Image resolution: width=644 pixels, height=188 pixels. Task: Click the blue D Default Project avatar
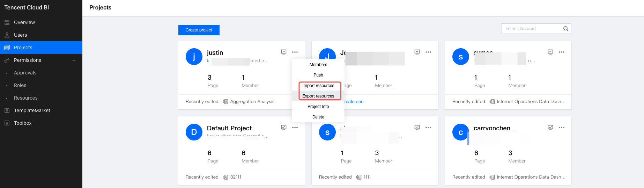tap(194, 132)
